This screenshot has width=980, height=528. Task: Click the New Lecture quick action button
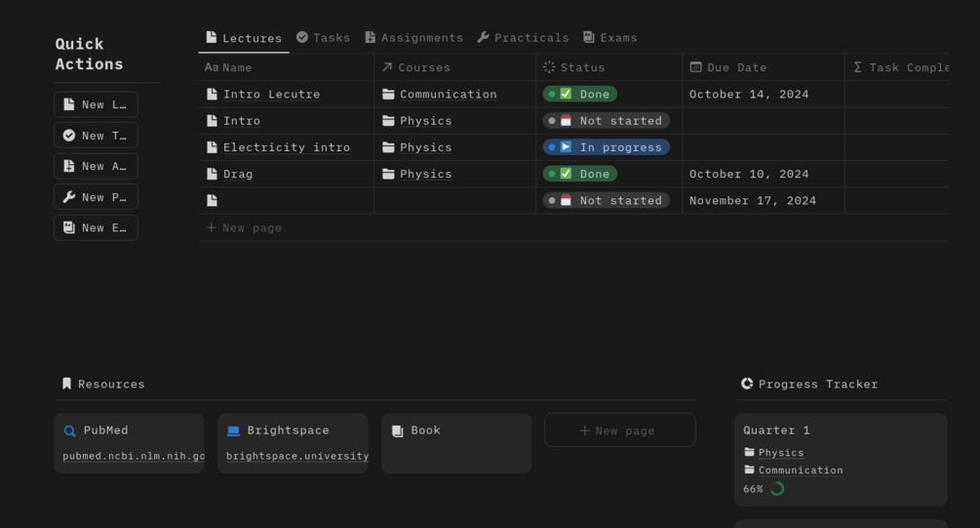click(96, 104)
